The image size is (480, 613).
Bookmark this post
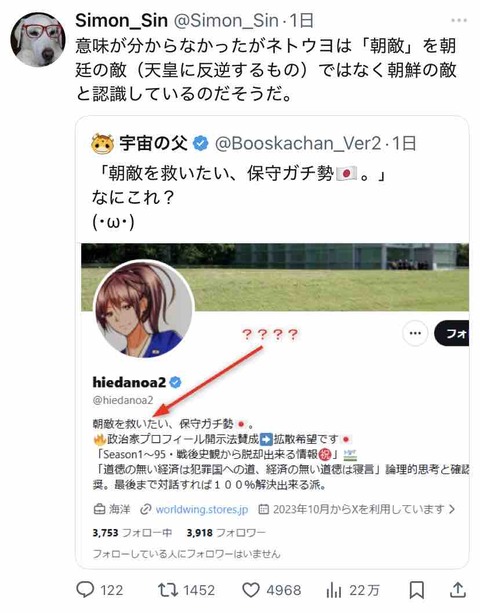pos(416,590)
